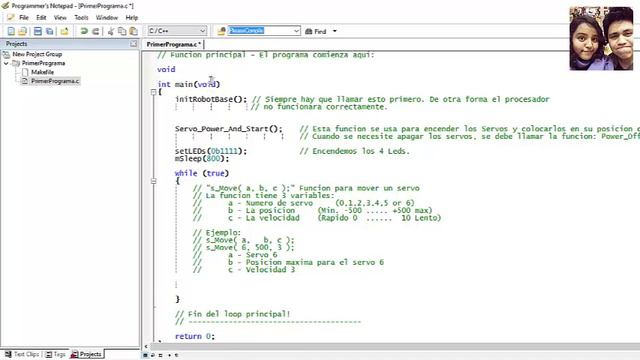Switch to the Tags panel tab
640x360 pixels.
[x=56, y=354]
